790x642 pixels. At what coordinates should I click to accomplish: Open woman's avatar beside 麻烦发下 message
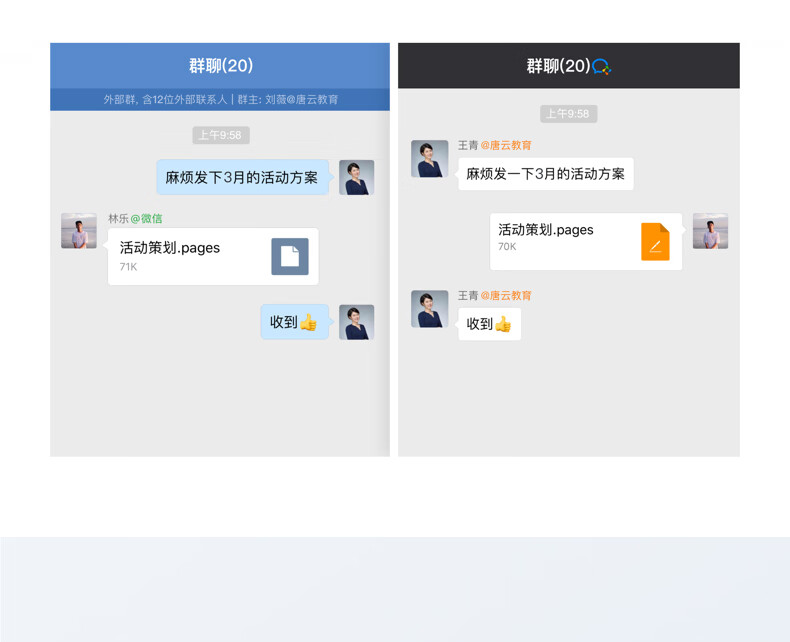point(357,177)
